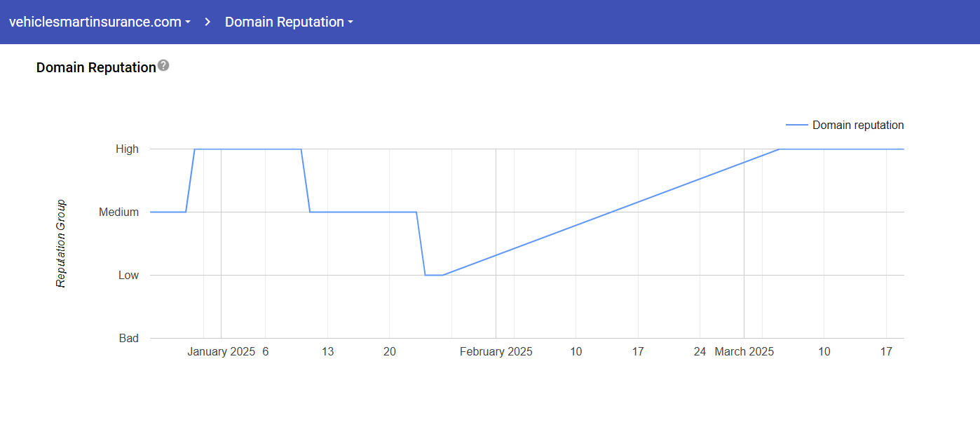Click the Reputation Group axis title
Image resolution: width=980 pixels, height=427 pixels.
coord(61,243)
